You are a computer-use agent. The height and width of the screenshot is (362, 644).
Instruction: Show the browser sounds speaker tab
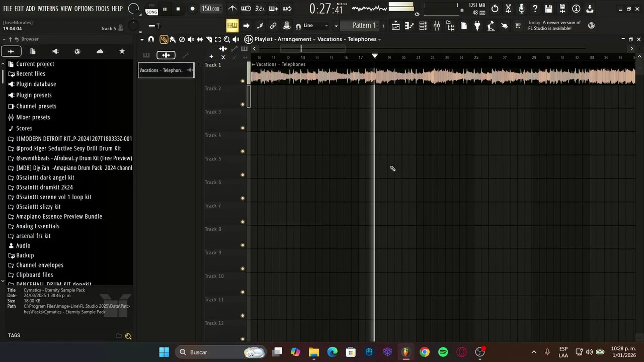click(55, 51)
